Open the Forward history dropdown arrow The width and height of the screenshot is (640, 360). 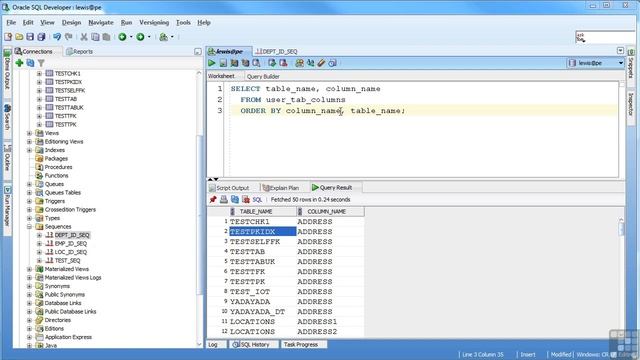tap(149, 37)
